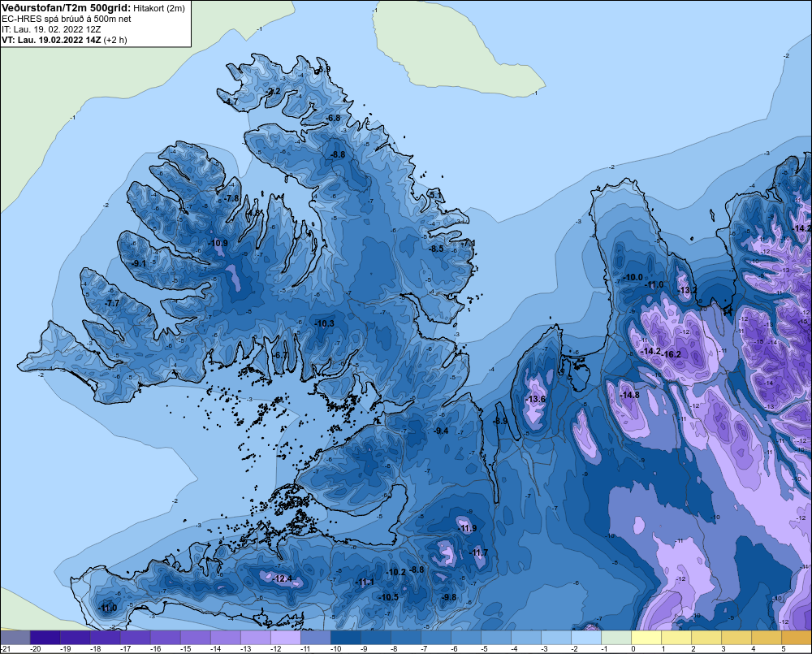Click the '-8.9' temperature value
This screenshot has height=654, width=812.
tap(500, 422)
